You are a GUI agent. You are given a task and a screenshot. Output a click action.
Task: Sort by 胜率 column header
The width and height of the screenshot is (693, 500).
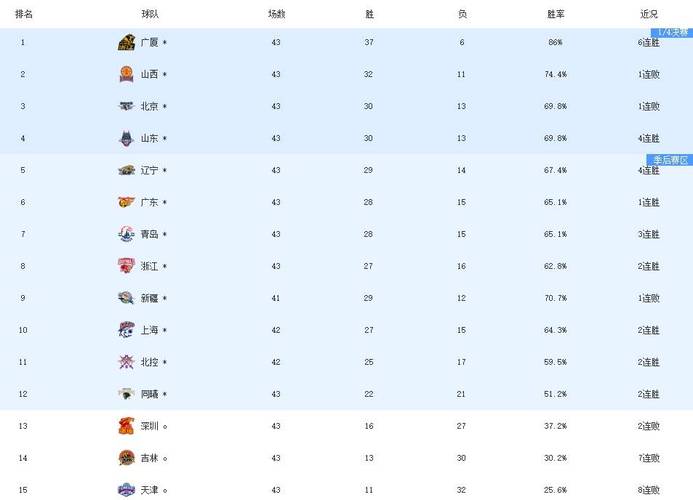556,14
